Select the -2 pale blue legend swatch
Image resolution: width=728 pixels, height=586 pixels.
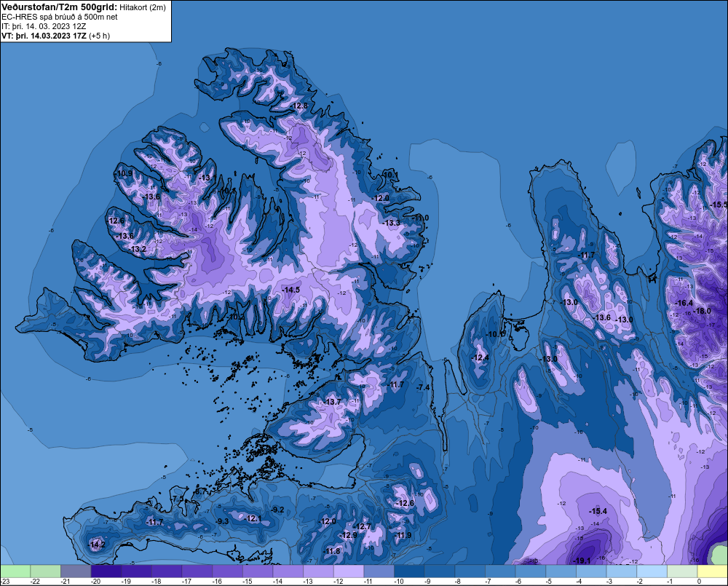(652, 571)
